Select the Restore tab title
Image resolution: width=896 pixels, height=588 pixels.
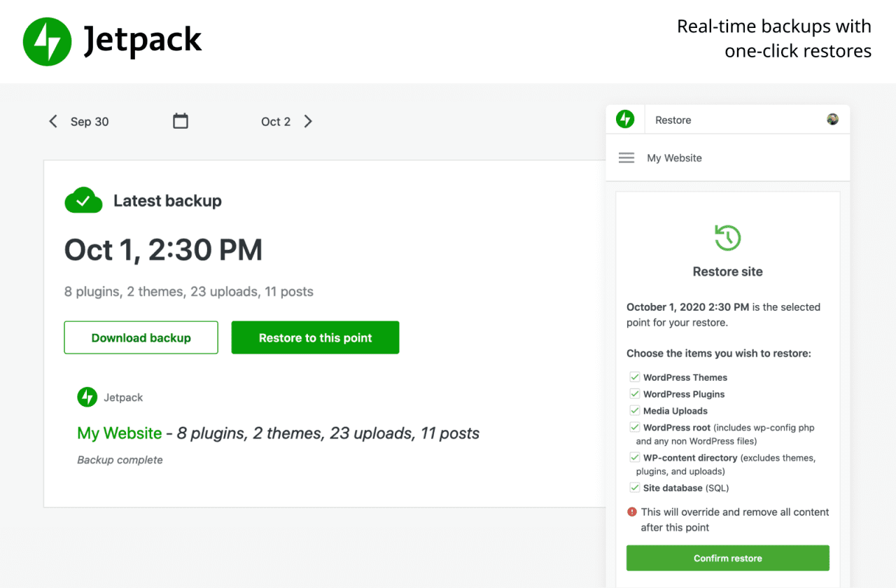coord(673,120)
